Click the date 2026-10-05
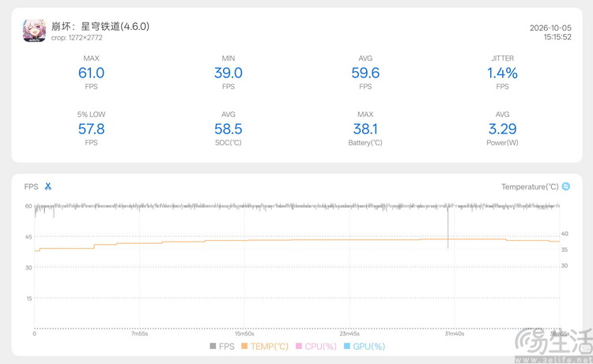The height and width of the screenshot is (364, 593). pos(550,28)
